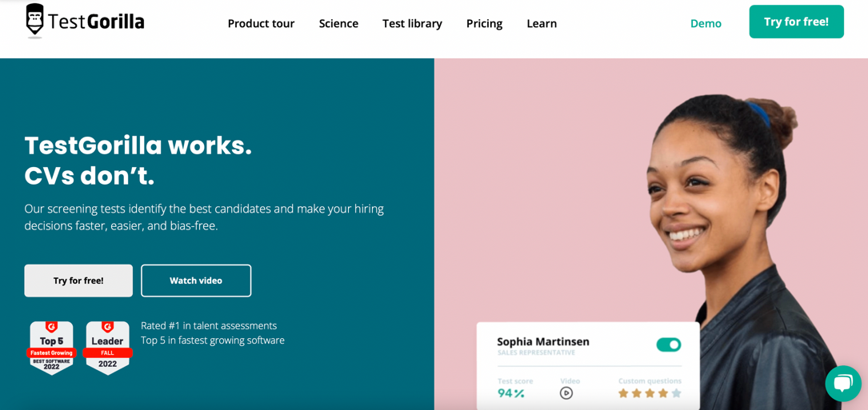
Task: Click the "Rated #1 in talent assessments" text
Action: (x=209, y=326)
